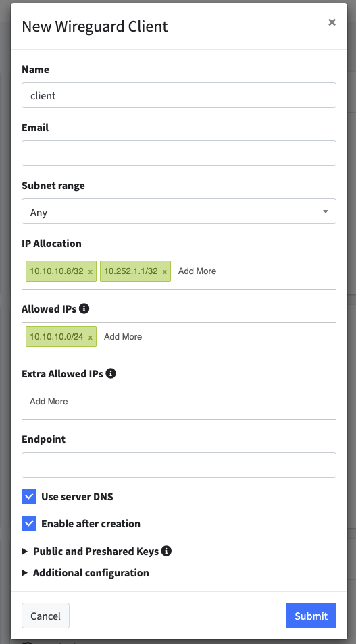Click Add More in IP Allocation
This screenshot has width=356, height=644.
click(x=197, y=271)
